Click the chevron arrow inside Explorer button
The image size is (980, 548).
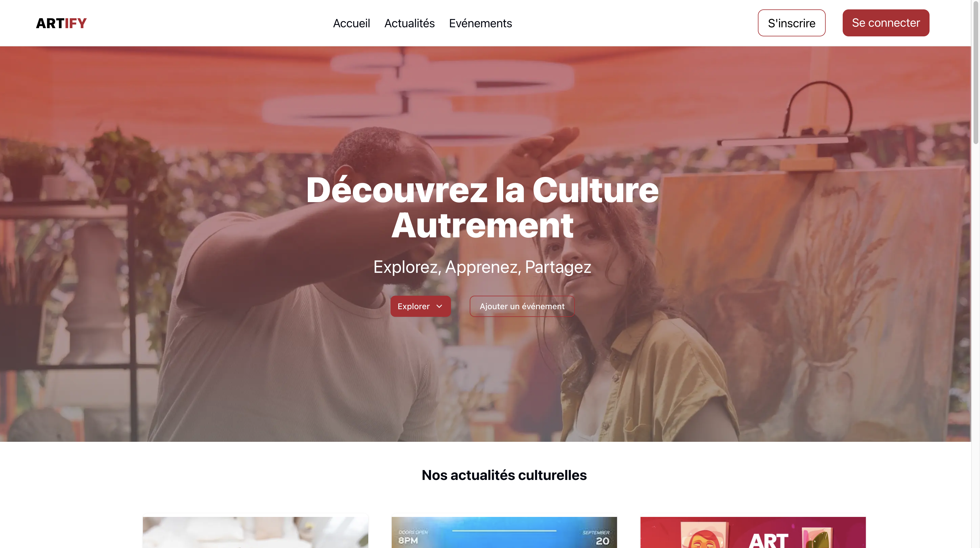[x=439, y=306]
